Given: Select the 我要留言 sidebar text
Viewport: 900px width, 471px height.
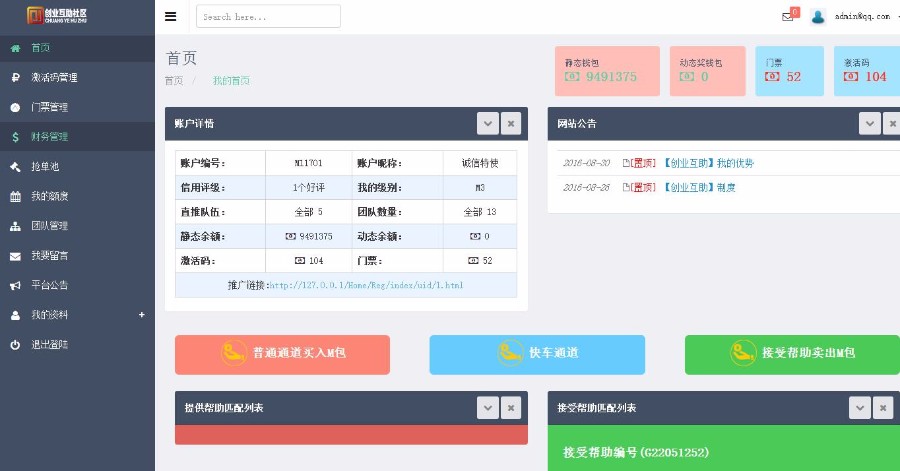Looking at the screenshot, I should pyautogui.click(x=50, y=256).
